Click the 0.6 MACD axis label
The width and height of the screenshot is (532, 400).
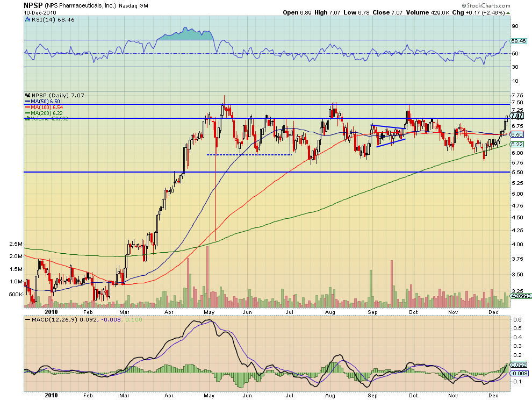[x=517, y=319]
